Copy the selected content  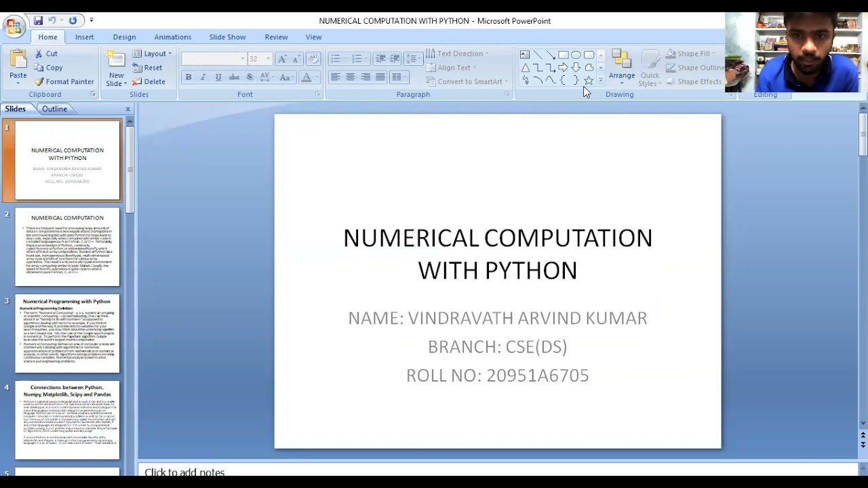point(49,68)
